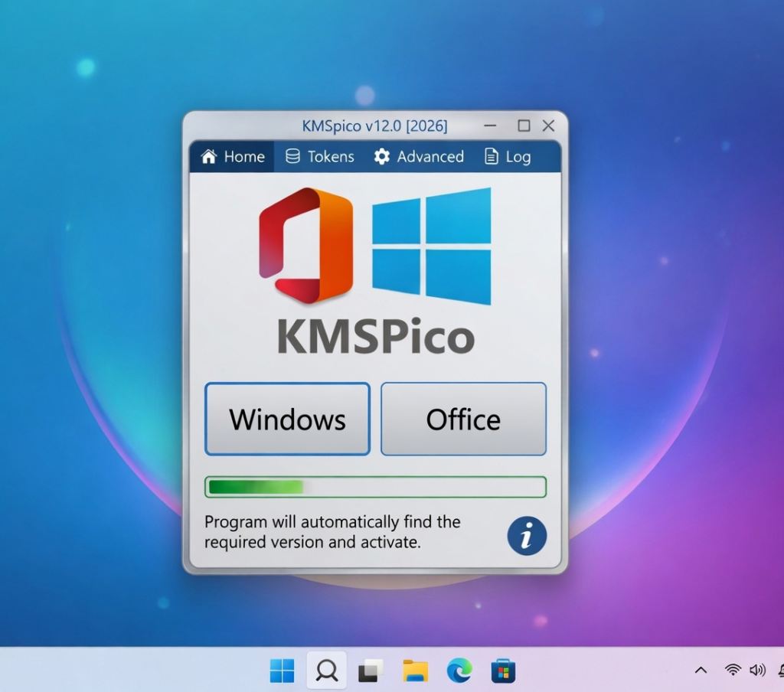Screen dimensions: 784x692
Task: Switch to the Log tab
Action: (x=508, y=156)
